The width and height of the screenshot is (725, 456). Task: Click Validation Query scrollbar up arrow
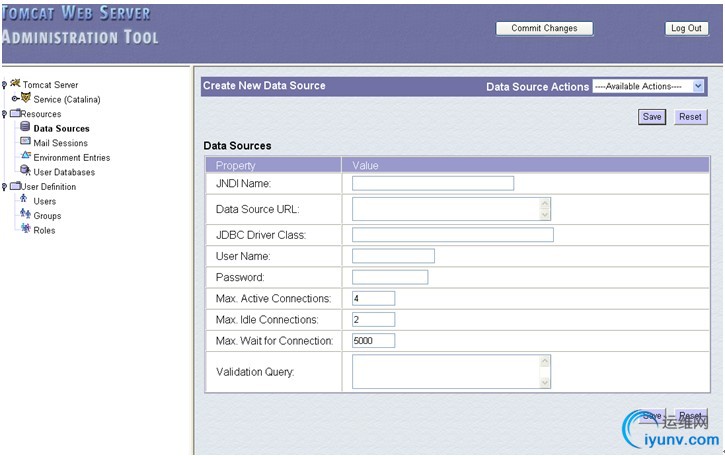coord(545,361)
